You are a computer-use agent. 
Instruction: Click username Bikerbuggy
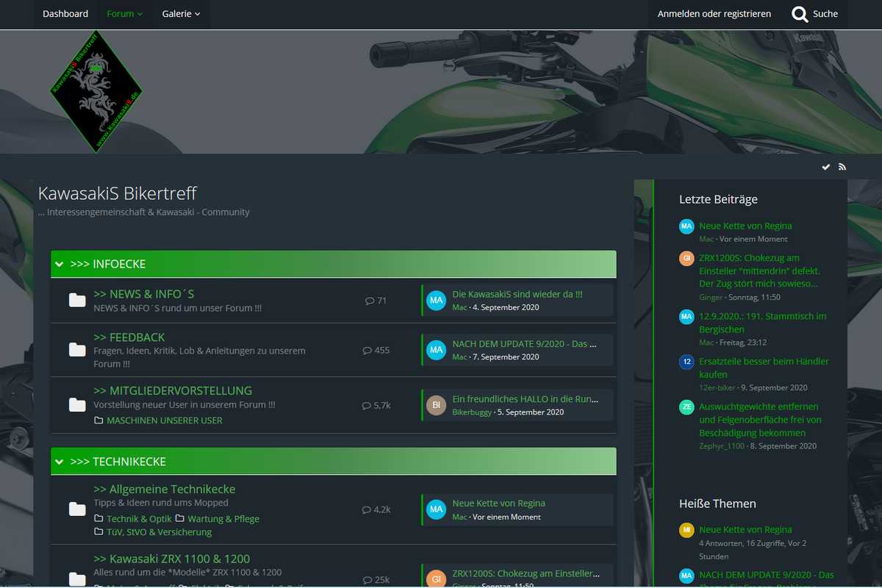click(472, 412)
